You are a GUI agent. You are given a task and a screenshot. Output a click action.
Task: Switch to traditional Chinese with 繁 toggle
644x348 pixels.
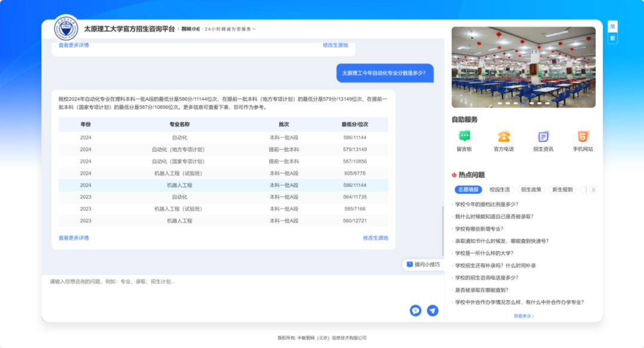pyautogui.click(x=612, y=39)
